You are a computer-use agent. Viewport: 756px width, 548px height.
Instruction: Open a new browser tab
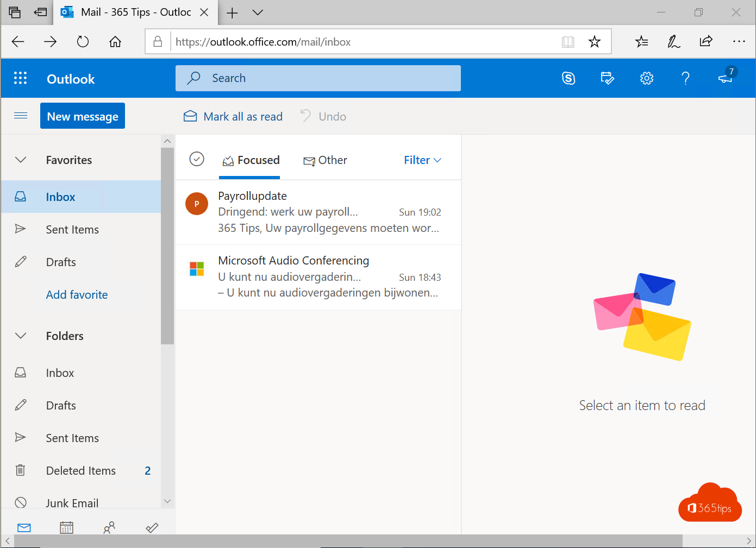(232, 12)
